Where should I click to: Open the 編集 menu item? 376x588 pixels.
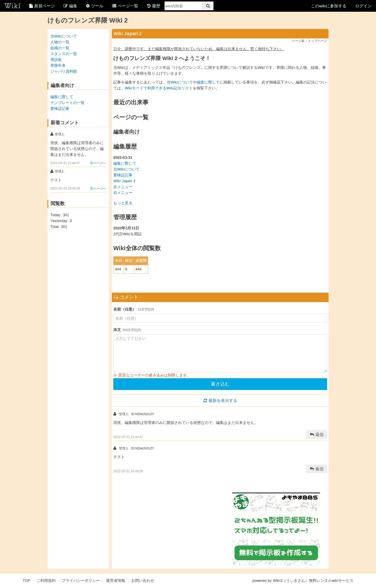[70, 6]
